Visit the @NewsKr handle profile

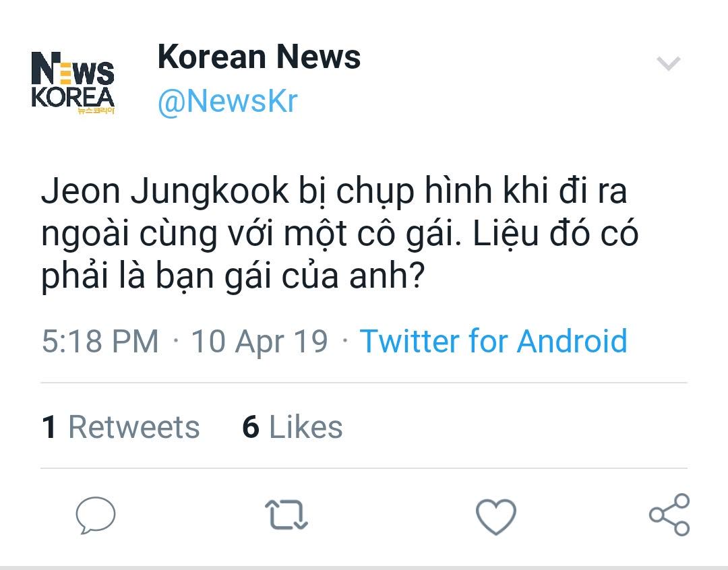point(227,101)
